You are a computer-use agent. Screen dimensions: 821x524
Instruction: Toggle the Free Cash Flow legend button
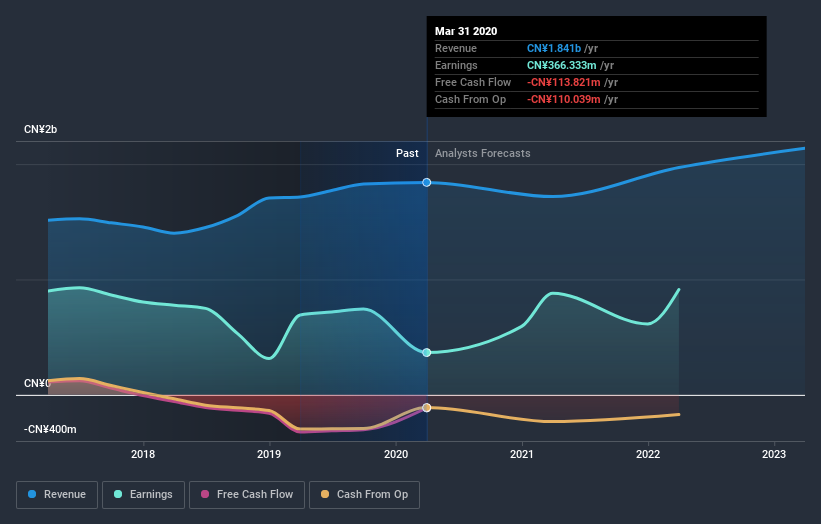point(247,495)
